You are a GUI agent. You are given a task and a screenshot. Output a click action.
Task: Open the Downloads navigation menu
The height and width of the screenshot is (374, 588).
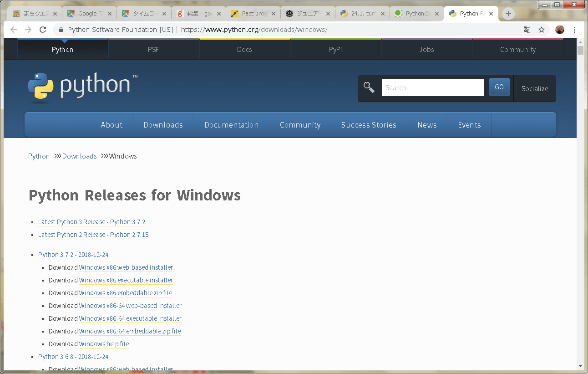pyautogui.click(x=163, y=125)
